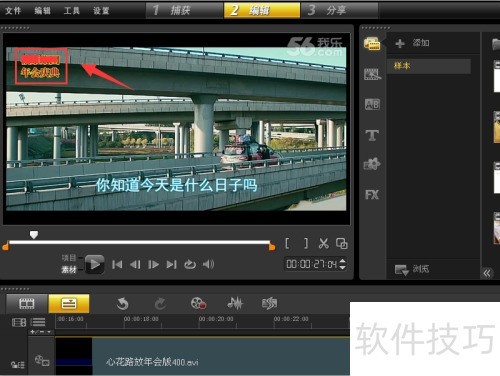Click the timeline ruler at 00:00:20:00
The width and height of the screenshot is (500, 376).
[216, 319]
